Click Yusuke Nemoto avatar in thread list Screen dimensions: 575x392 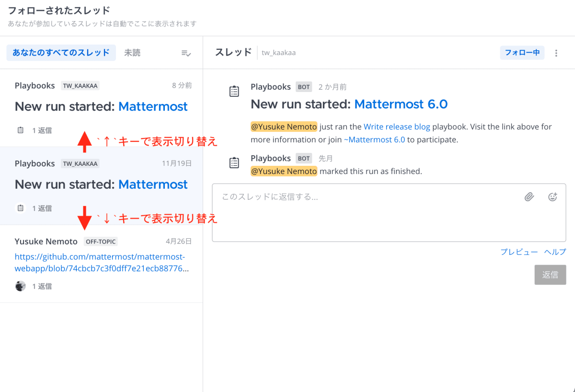coord(20,286)
